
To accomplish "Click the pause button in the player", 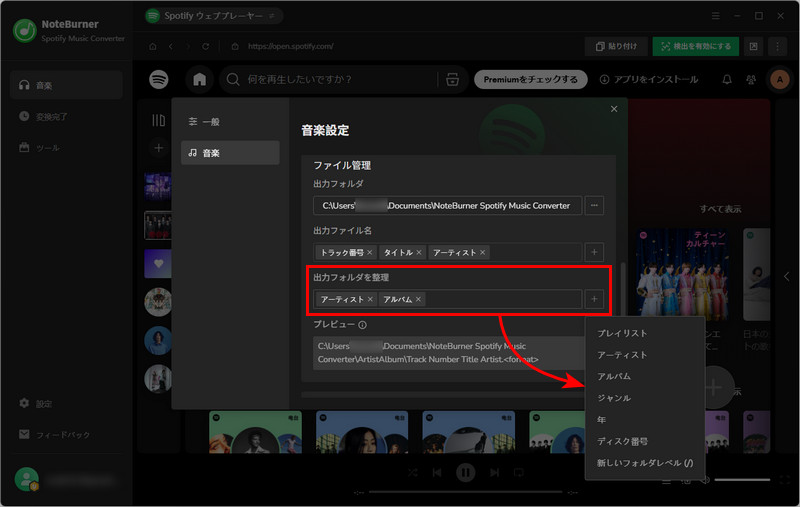I will point(465,473).
